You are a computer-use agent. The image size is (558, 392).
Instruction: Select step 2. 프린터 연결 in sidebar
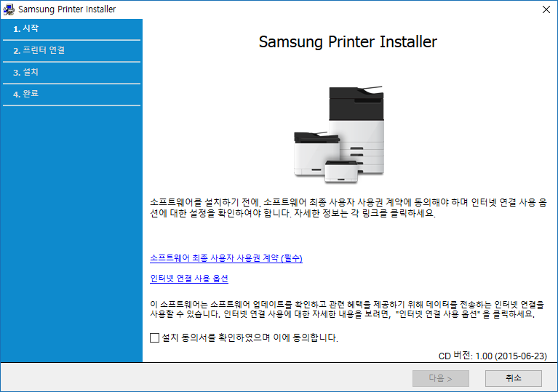click(71, 50)
